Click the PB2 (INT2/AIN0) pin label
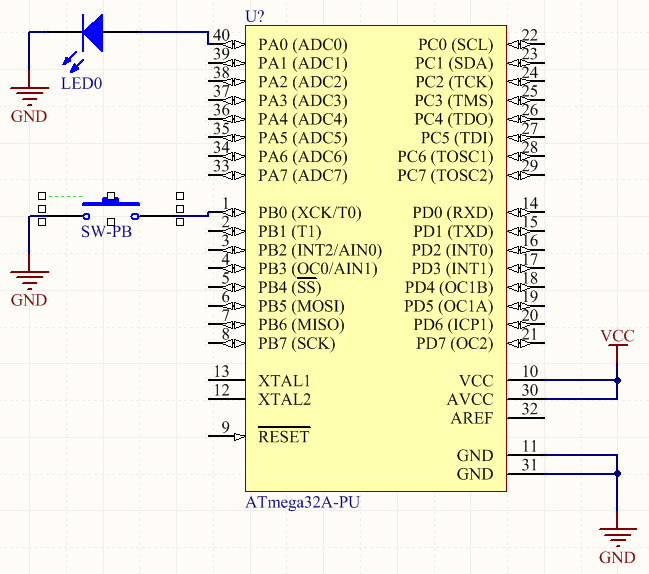Image resolution: width=649 pixels, height=574 pixels. (320, 250)
